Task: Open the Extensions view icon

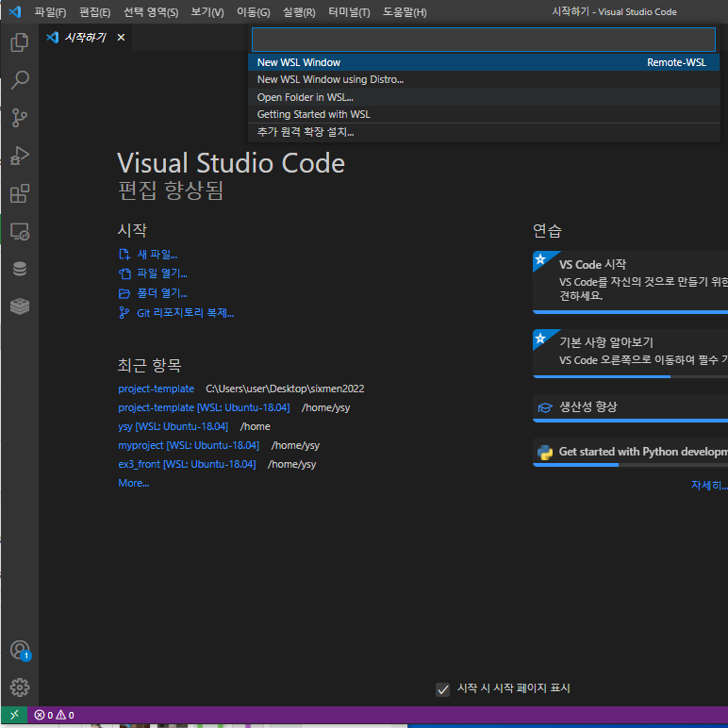Action: coord(20,193)
